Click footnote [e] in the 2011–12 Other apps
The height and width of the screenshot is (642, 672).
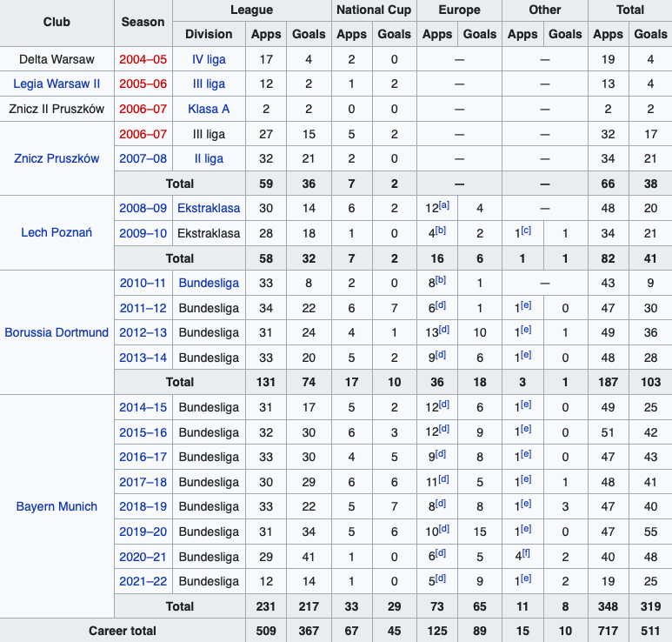[526, 305]
